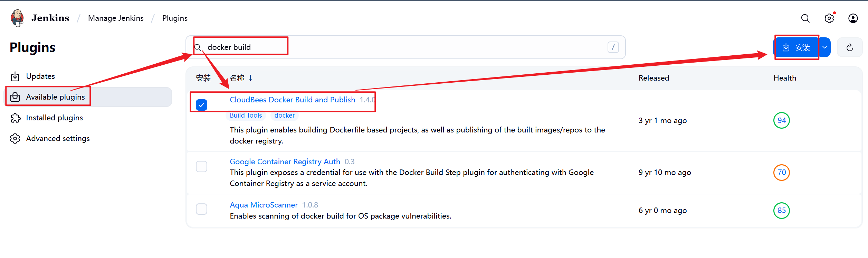Select Available plugins in sidebar
868x258 pixels.
[x=88, y=97]
